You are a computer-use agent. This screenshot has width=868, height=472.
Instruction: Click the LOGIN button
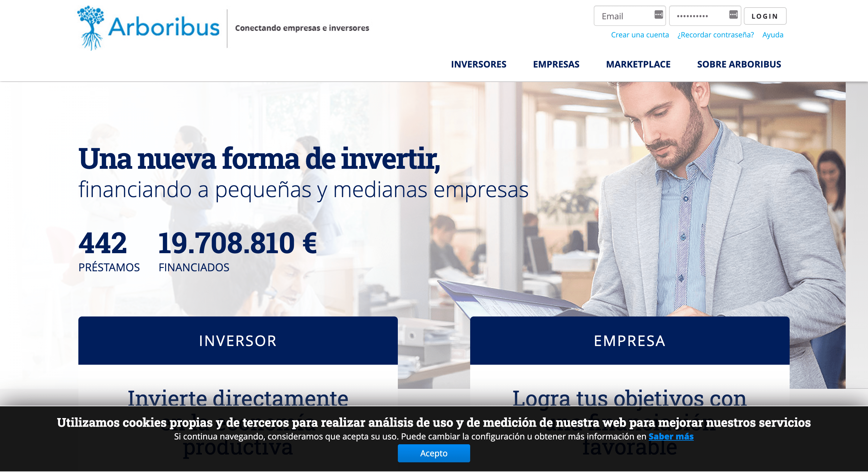tap(764, 16)
